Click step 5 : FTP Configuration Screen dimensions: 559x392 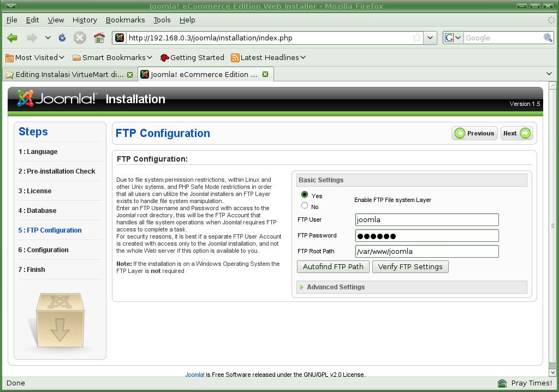(50, 230)
